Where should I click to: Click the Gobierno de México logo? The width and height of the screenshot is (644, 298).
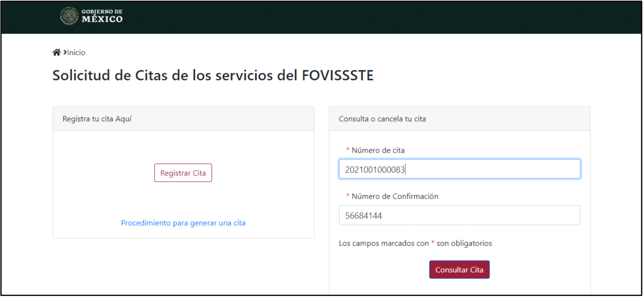[x=91, y=16]
